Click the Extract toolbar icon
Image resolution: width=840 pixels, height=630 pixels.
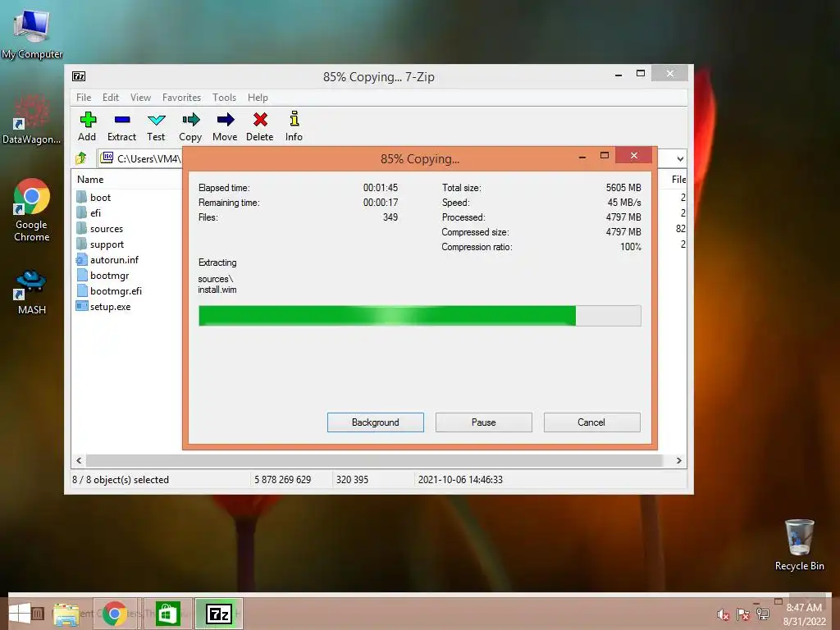click(121, 126)
